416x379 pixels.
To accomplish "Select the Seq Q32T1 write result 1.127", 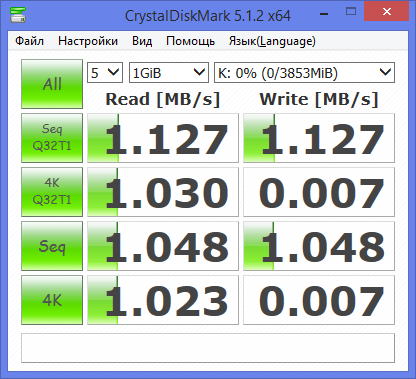I will tap(319, 138).
